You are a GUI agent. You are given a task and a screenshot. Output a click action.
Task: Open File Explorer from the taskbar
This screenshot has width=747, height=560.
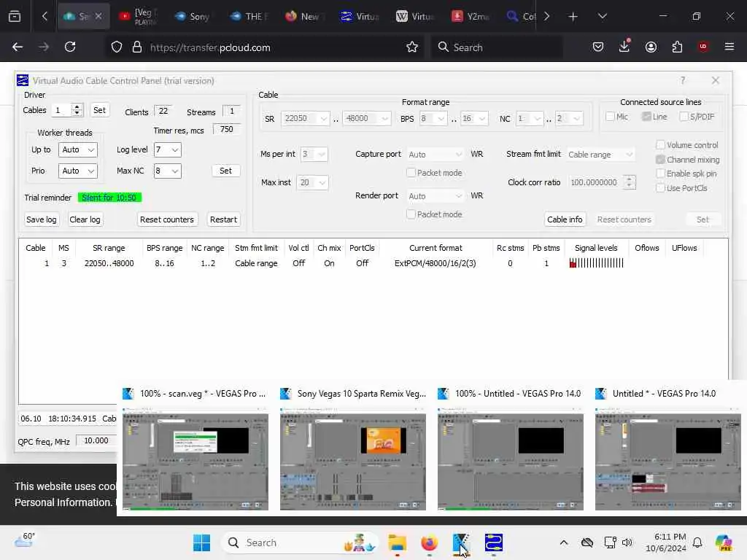point(397,542)
